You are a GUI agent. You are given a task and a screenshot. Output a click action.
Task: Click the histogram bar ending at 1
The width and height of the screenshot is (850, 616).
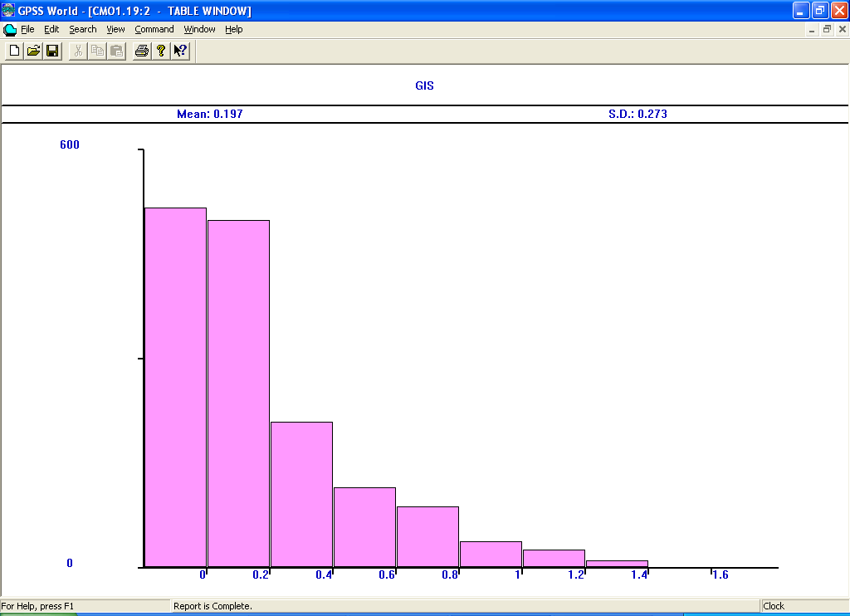click(x=491, y=555)
